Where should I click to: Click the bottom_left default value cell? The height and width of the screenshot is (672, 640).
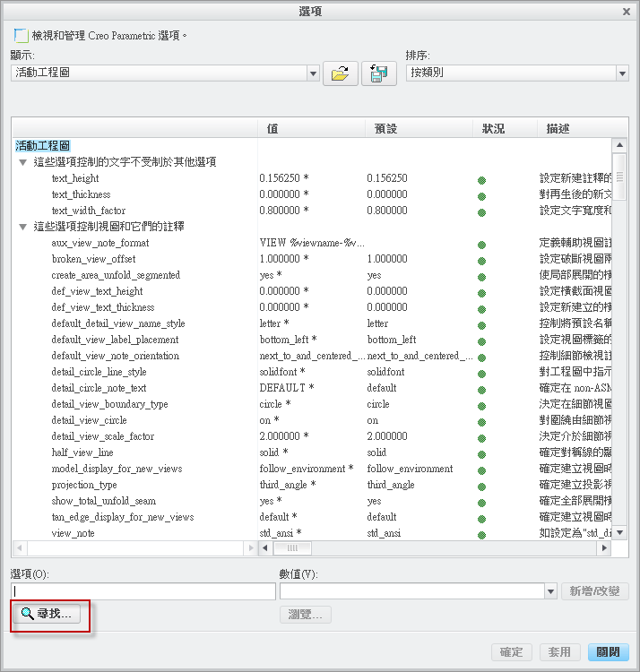(392, 340)
